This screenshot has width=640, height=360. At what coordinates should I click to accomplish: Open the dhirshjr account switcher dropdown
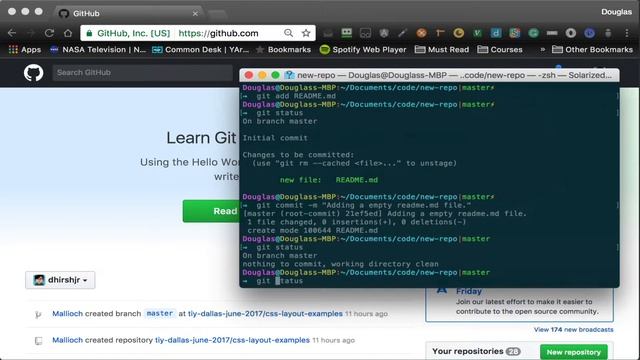[60, 280]
